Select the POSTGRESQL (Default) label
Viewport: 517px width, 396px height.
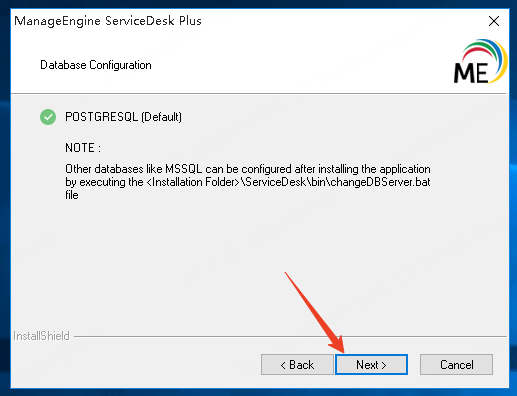click(123, 117)
